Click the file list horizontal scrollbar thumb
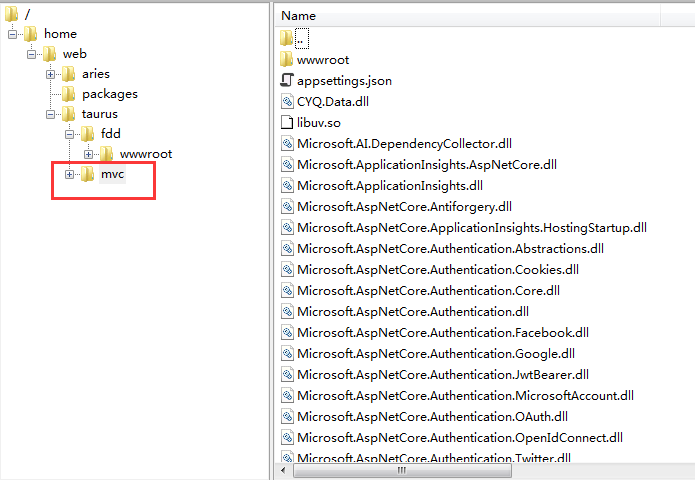 coord(402,470)
